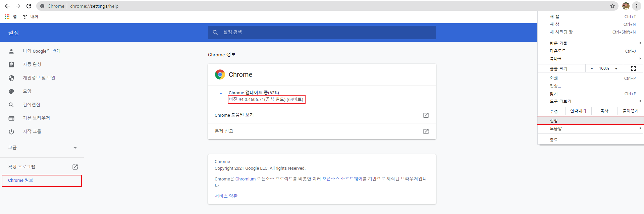
Task: Click the Chrome logo in the info card
Action: [220, 74]
